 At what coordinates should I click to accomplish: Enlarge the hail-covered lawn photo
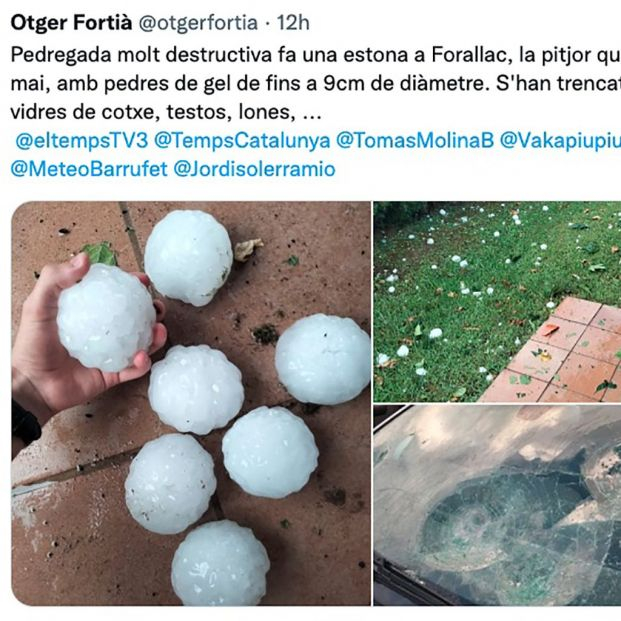(x=497, y=302)
